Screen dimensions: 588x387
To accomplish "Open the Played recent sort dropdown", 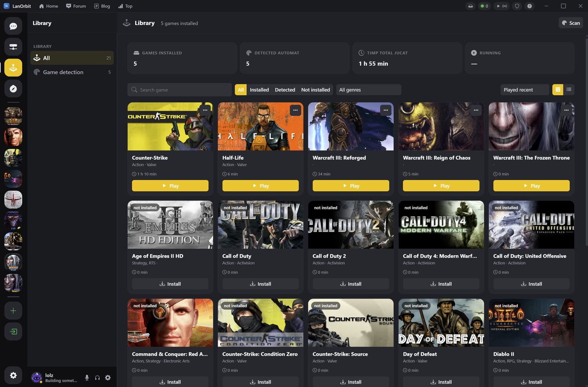I will 524,90.
